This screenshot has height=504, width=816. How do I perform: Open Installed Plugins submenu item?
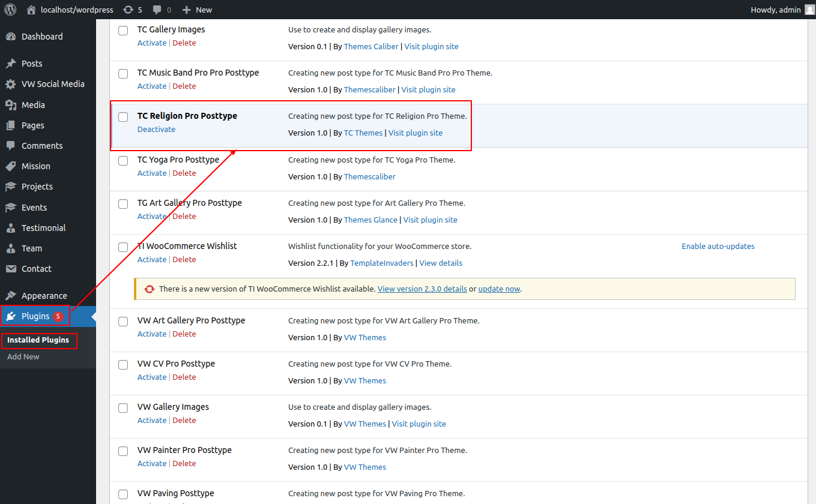click(38, 340)
